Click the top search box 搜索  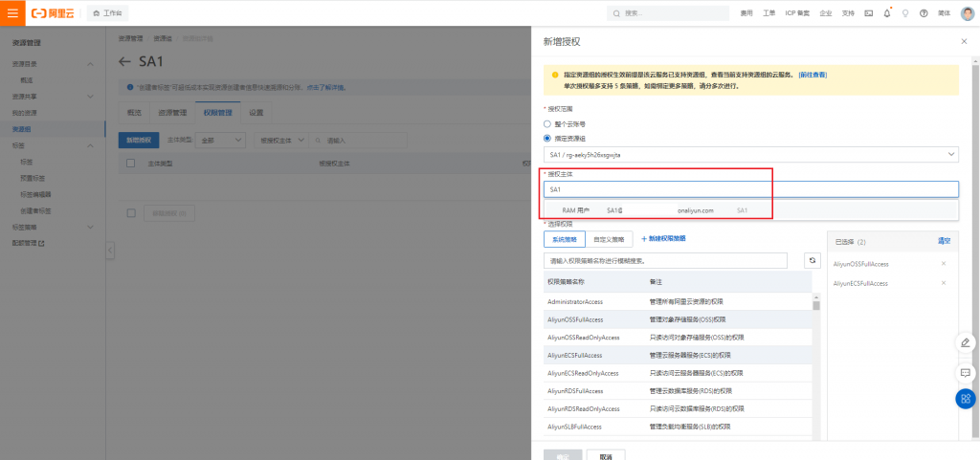point(667,13)
